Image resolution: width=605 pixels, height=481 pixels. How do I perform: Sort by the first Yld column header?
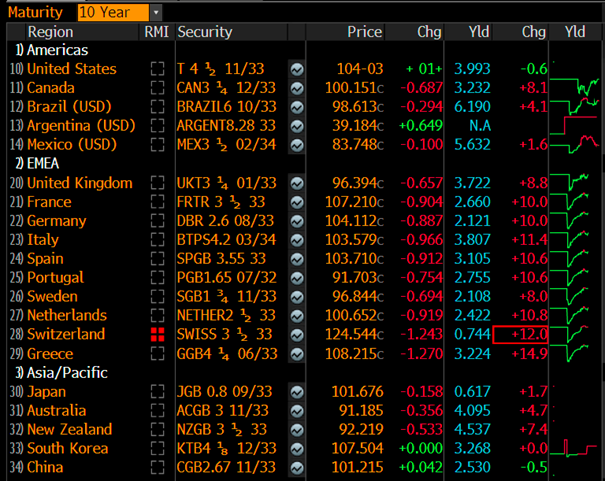click(479, 32)
